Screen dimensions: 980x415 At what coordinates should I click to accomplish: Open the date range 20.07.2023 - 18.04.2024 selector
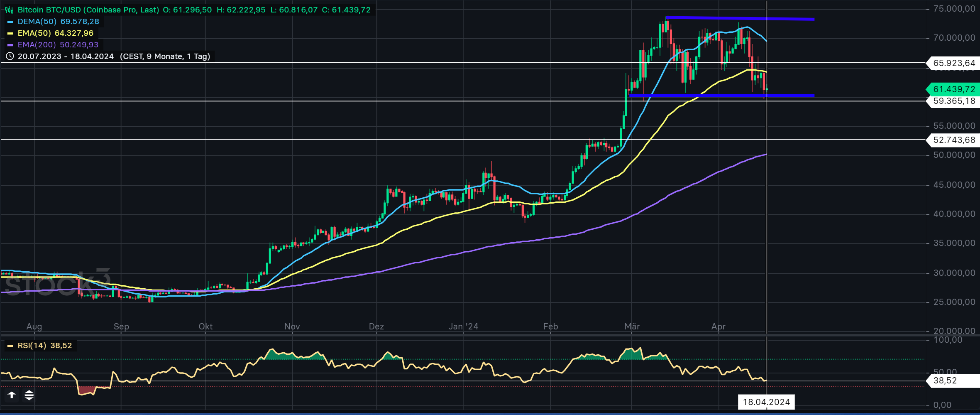click(x=66, y=56)
